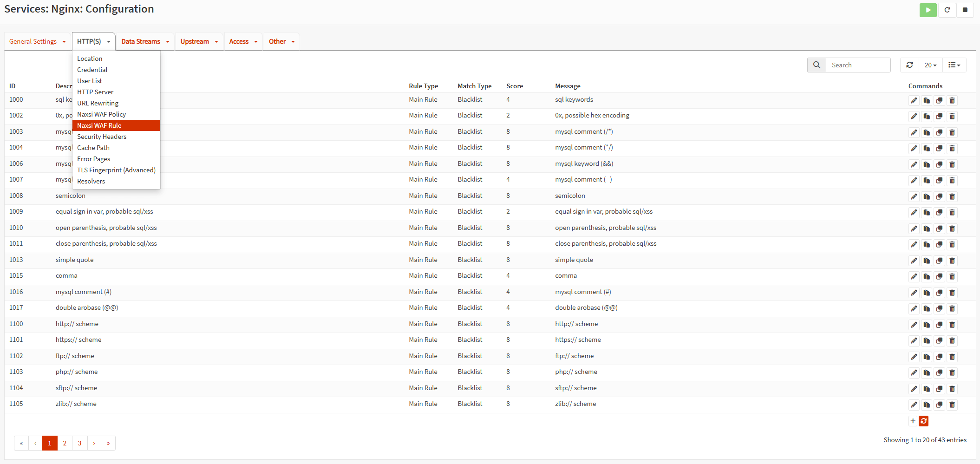Go to page 2 of the rule list

pos(65,443)
